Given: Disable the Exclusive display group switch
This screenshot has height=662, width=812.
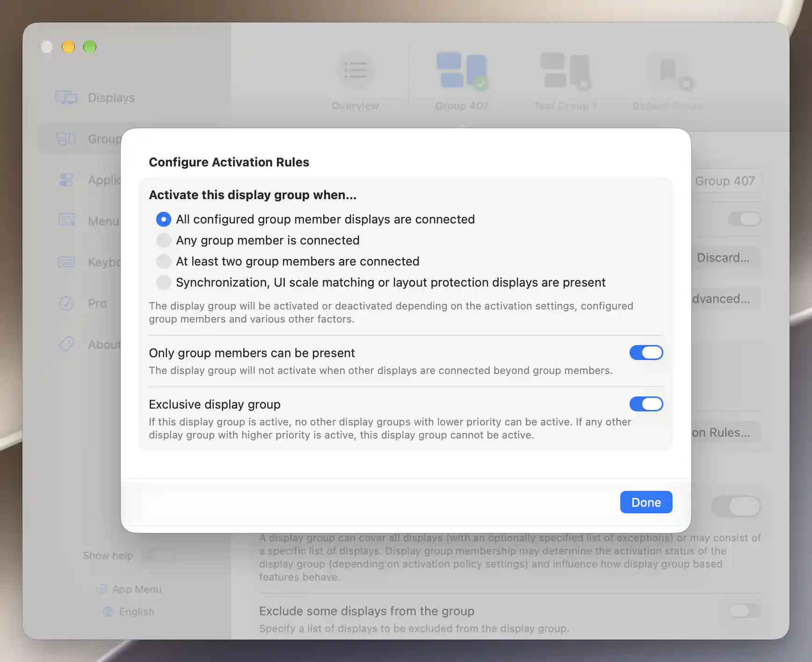Looking at the screenshot, I should 646,404.
